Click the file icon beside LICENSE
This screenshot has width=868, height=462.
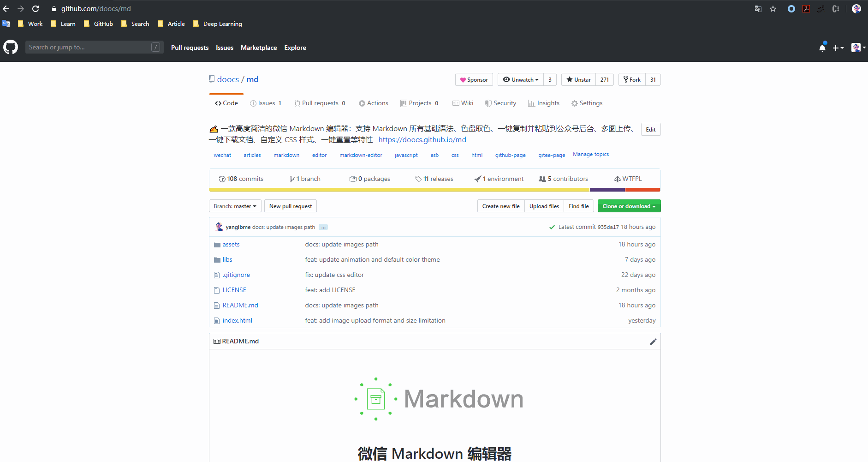[x=217, y=290]
